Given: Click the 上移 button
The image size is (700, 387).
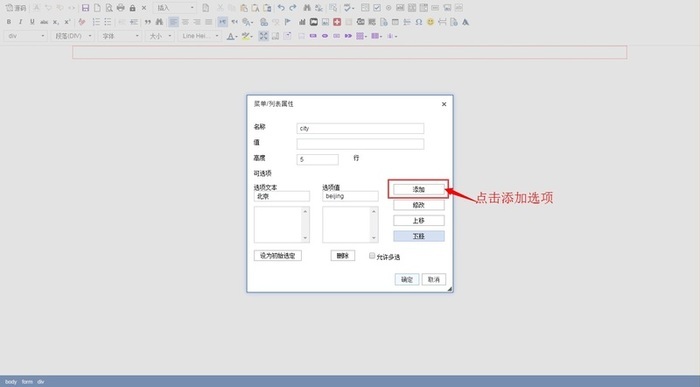Looking at the screenshot, I should coord(419,221).
